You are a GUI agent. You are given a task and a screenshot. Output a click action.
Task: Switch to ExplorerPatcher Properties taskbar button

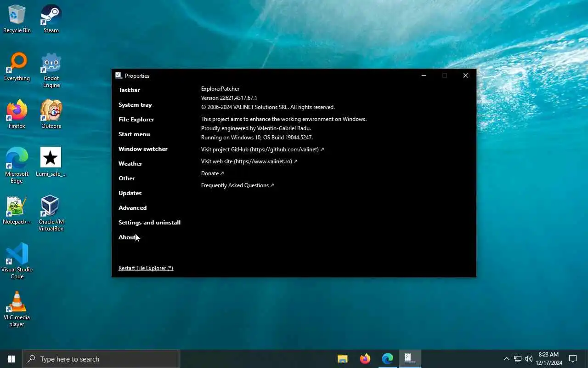click(410, 359)
